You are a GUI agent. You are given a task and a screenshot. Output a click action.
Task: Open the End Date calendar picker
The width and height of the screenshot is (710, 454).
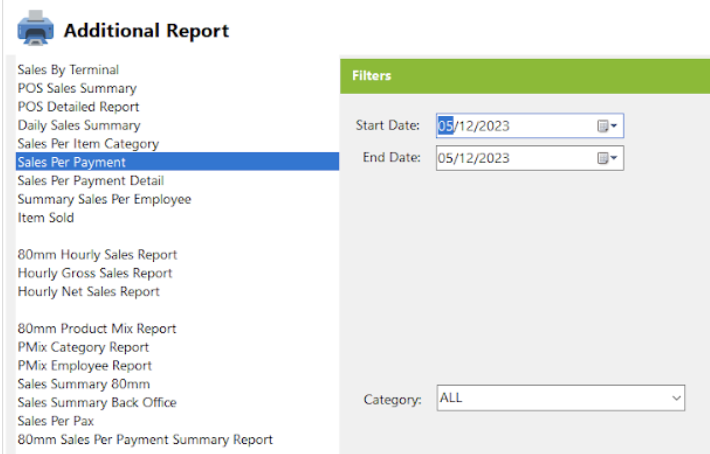click(x=607, y=158)
